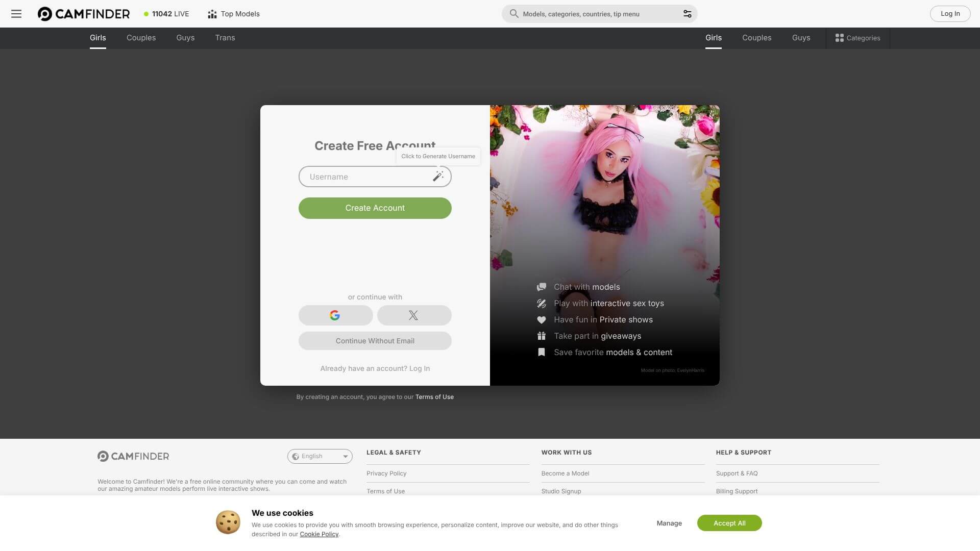The image size is (980, 551).
Task: Click the cookie icon in the banner
Action: coord(228,522)
